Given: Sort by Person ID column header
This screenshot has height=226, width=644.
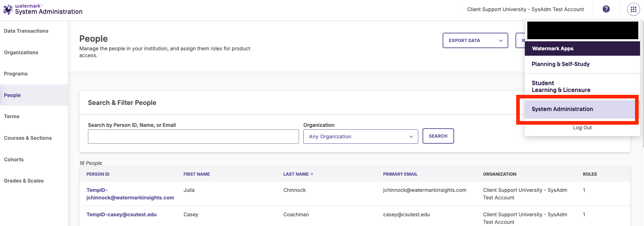Looking at the screenshot, I should tap(98, 174).
